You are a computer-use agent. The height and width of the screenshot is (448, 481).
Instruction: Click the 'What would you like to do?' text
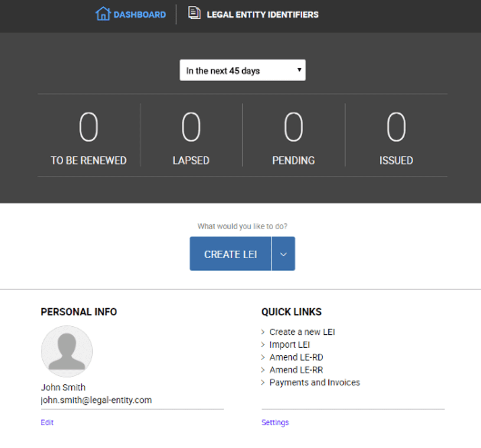click(x=242, y=226)
